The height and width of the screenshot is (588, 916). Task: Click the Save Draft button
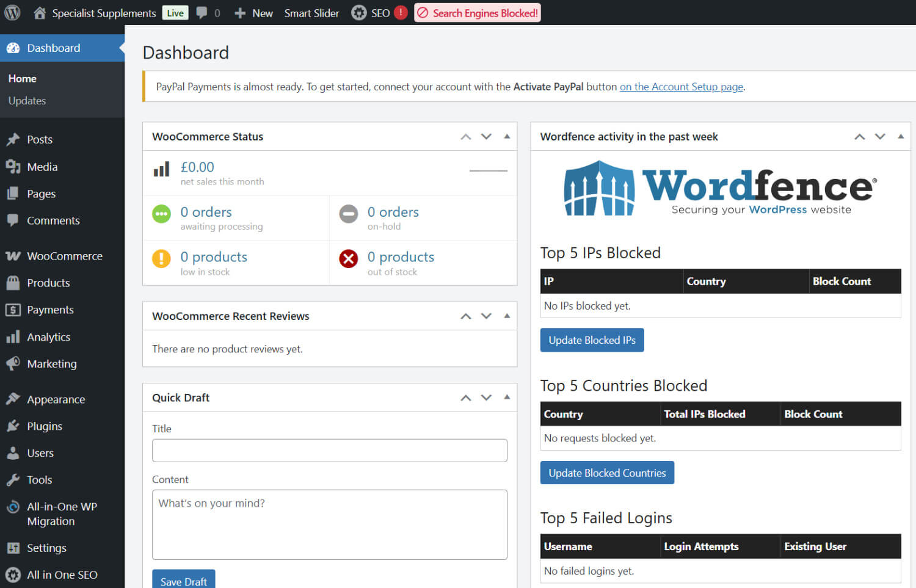pos(183,581)
